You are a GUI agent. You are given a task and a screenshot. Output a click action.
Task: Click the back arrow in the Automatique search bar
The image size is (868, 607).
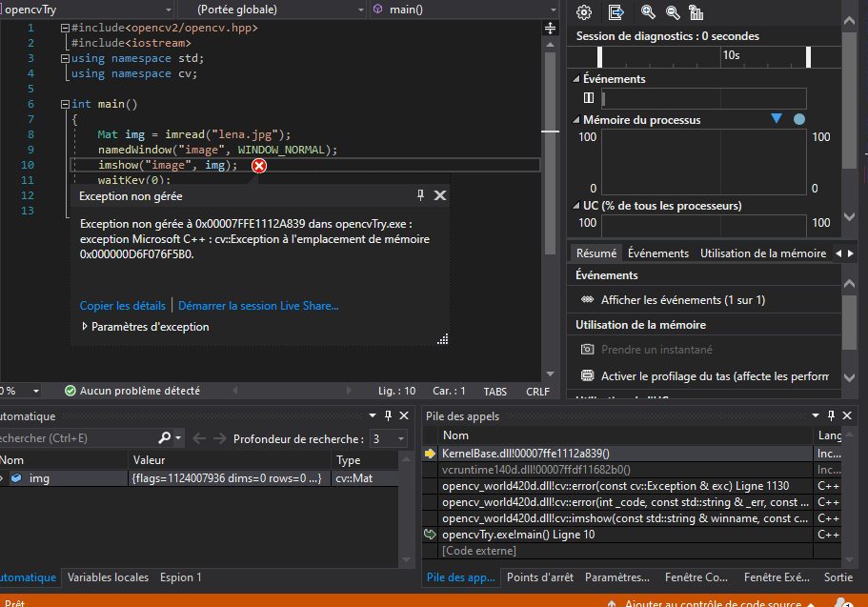(x=199, y=438)
